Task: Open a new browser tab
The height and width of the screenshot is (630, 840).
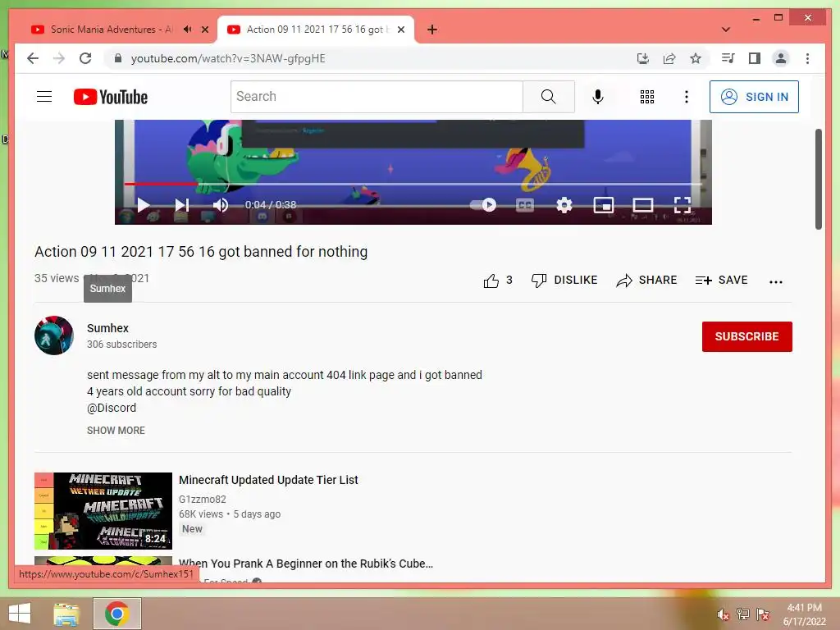Action: pos(432,30)
